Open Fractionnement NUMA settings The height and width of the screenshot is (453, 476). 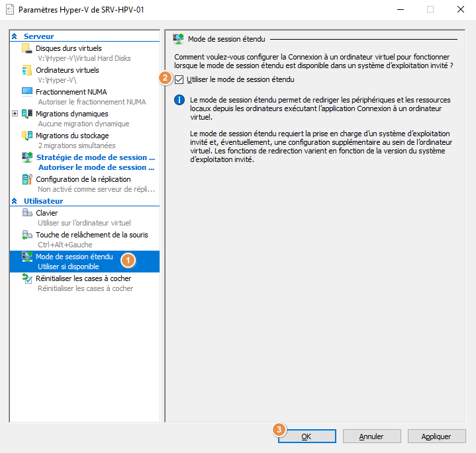pos(71,92)
